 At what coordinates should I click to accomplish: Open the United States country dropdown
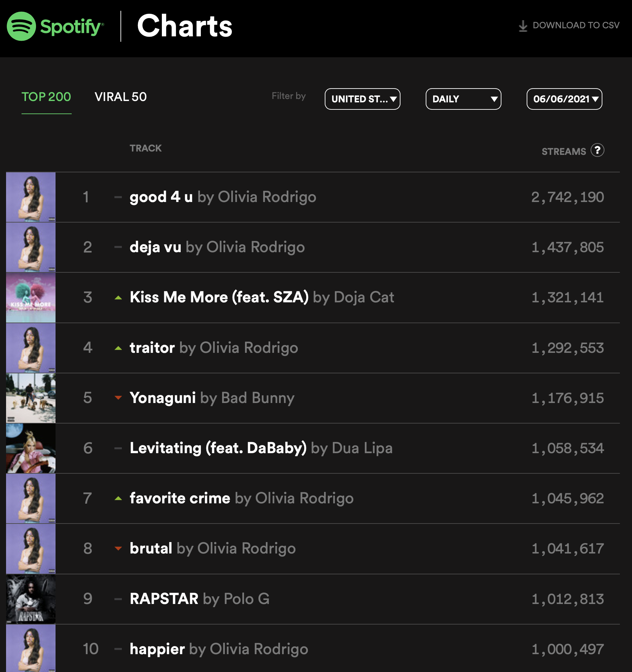pyautogui.click(x=362, y=99)
